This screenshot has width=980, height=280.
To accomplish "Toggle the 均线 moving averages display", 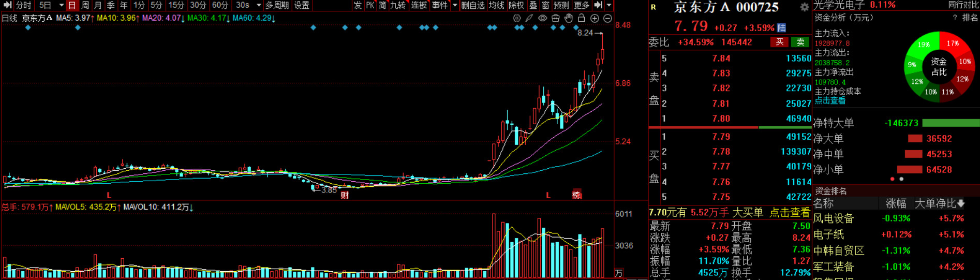I will [496, 5].
